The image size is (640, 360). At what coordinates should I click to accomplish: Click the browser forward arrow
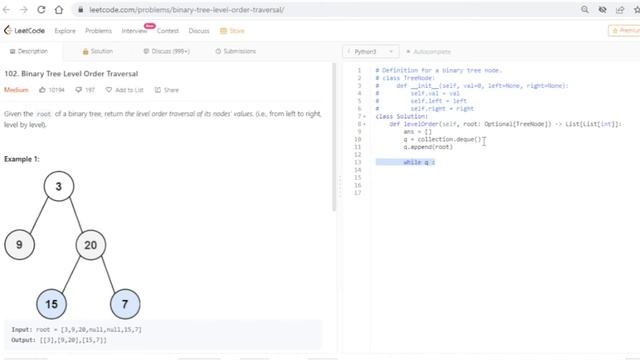coord(24,9)
